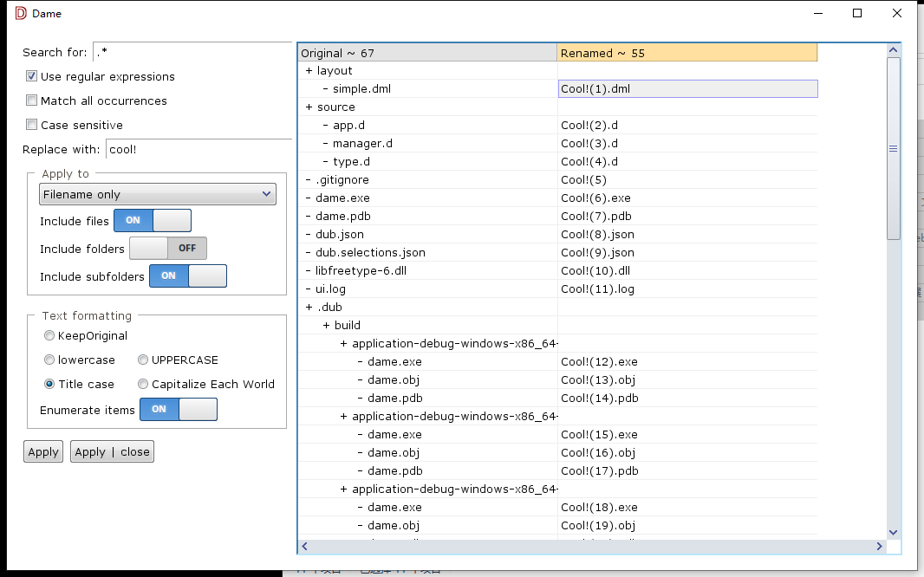924x577 pixels.
Task: Maximize the Dame window
Action: pos(857,13)
